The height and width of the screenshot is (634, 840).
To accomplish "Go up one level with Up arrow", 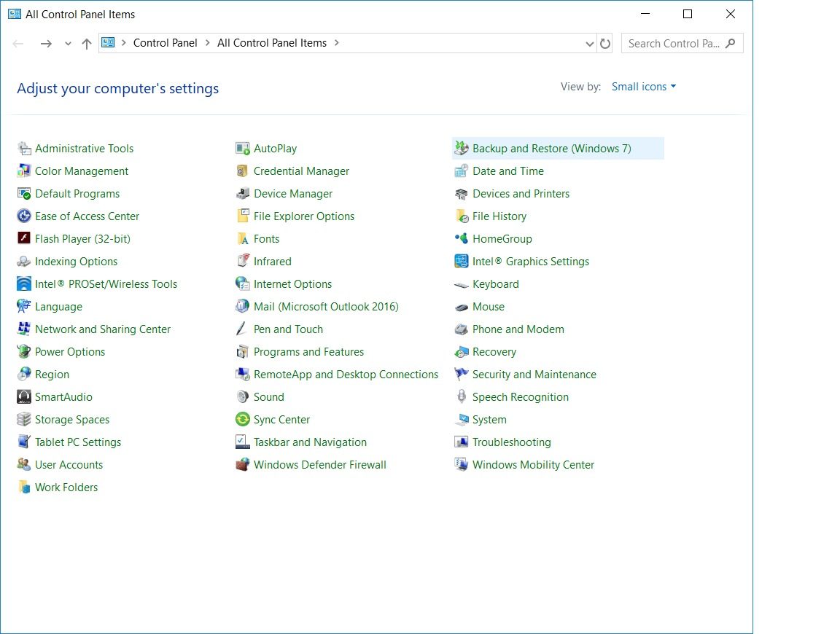I will [86, 44].
